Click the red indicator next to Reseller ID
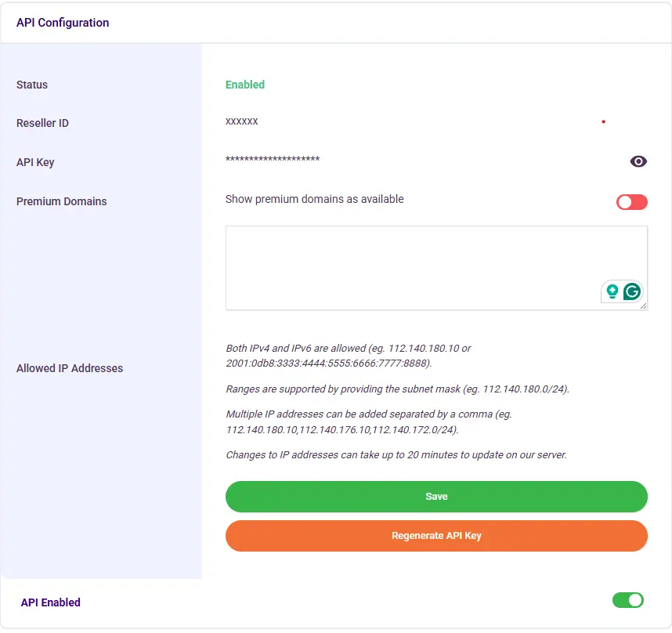The height and width of the screenshot is (633, 672). [x=603, y=121]
